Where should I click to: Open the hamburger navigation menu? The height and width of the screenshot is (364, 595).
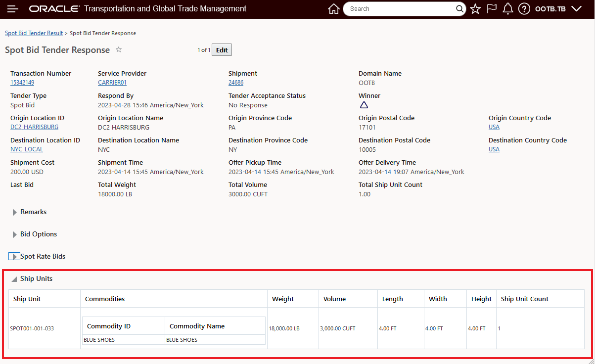[13, 9]
